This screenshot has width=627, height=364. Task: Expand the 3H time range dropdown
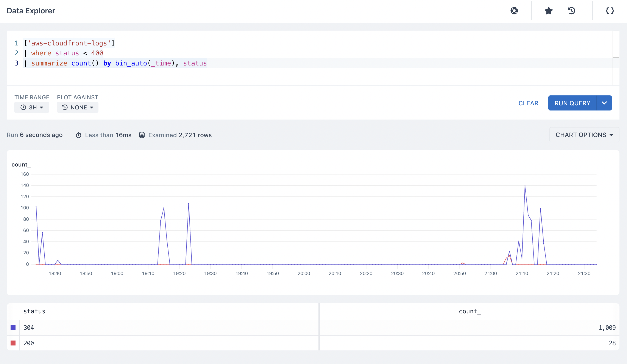click(32, 107)
